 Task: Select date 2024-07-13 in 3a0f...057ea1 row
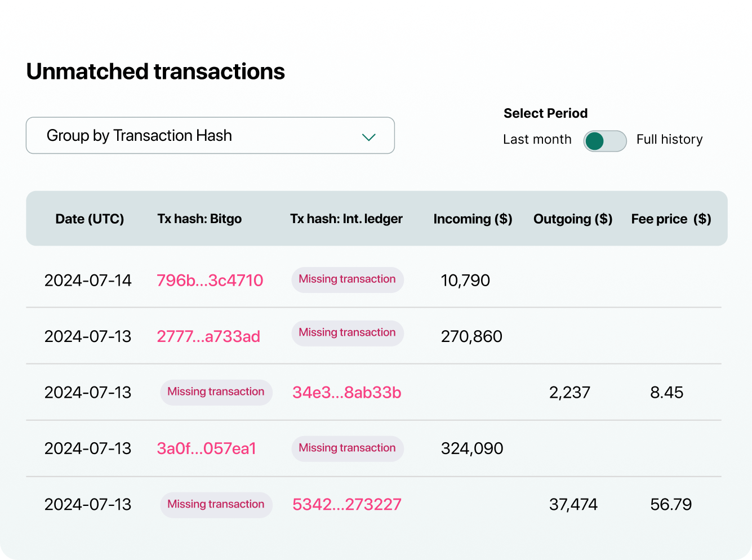[x=88, y=448]
